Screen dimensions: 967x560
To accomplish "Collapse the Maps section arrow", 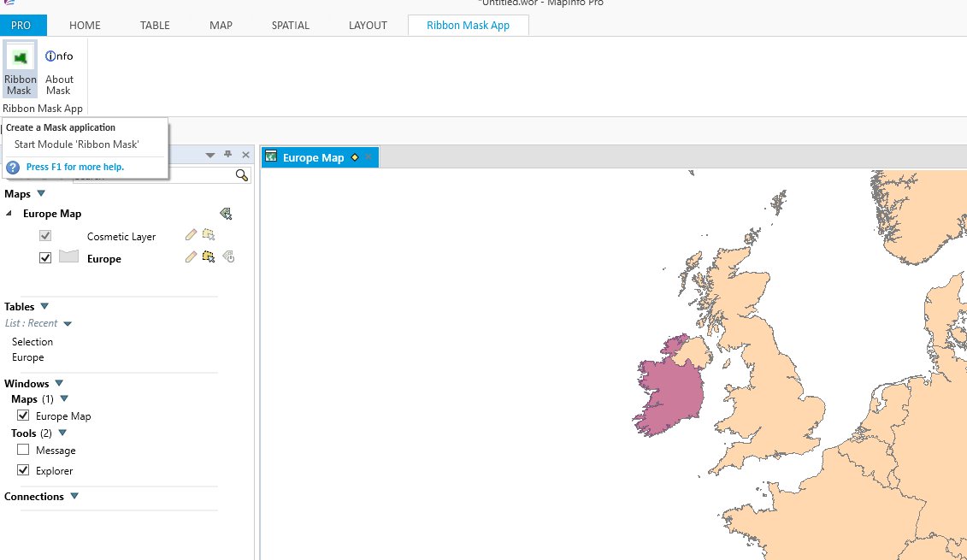I will pos(41,194).
